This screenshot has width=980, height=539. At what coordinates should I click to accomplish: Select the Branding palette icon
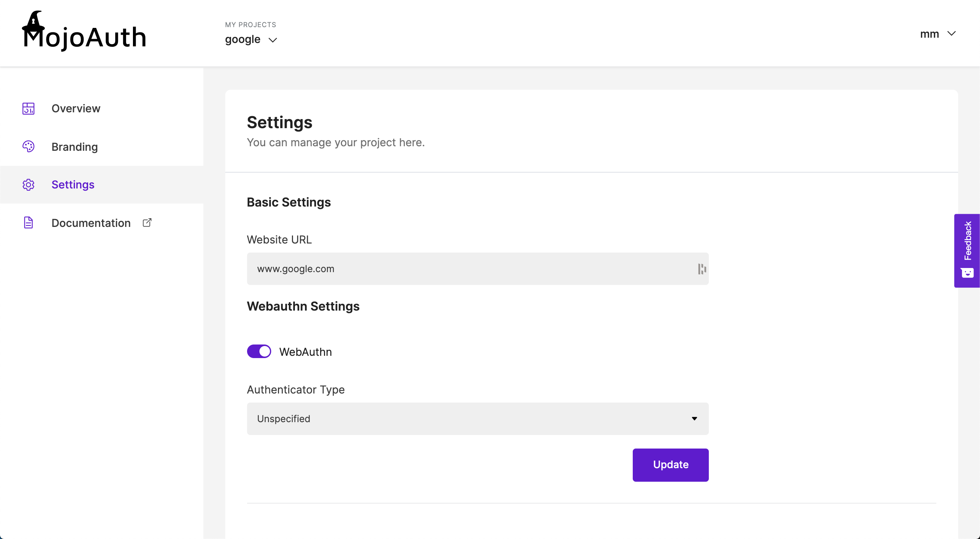(x=28, y=147)
